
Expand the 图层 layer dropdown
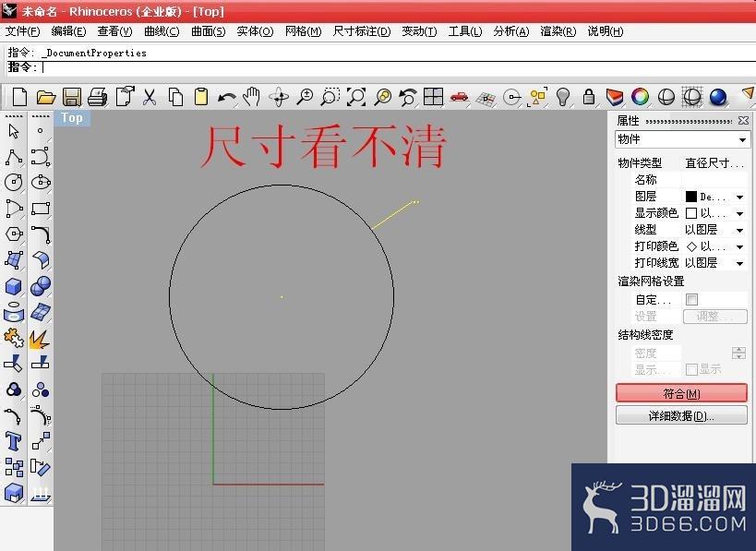point(739,197)
